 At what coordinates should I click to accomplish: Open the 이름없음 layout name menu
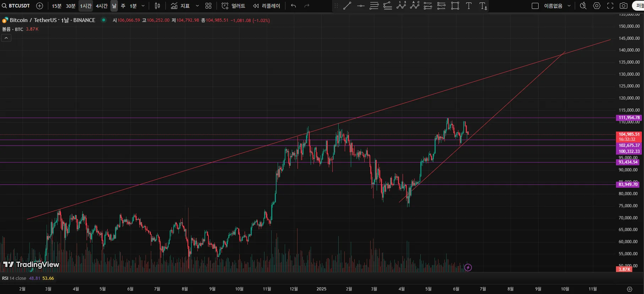pyautogui.click(x=553, y=6)
